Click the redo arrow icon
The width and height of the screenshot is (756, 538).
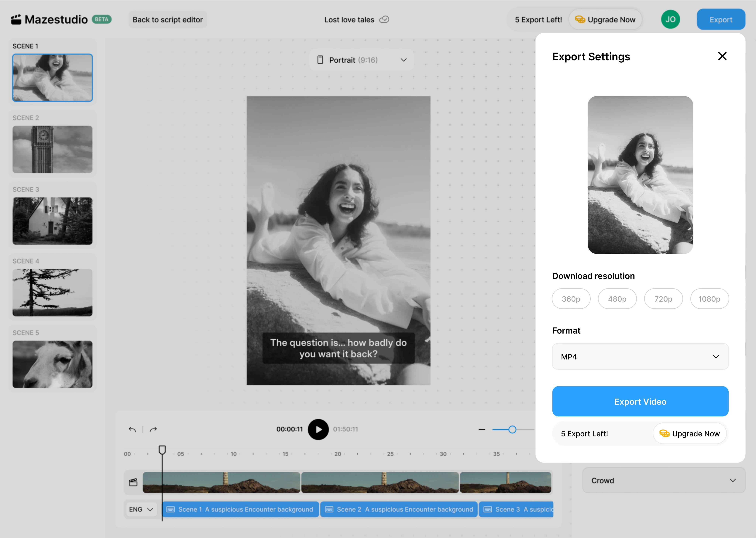pos(153,429)
